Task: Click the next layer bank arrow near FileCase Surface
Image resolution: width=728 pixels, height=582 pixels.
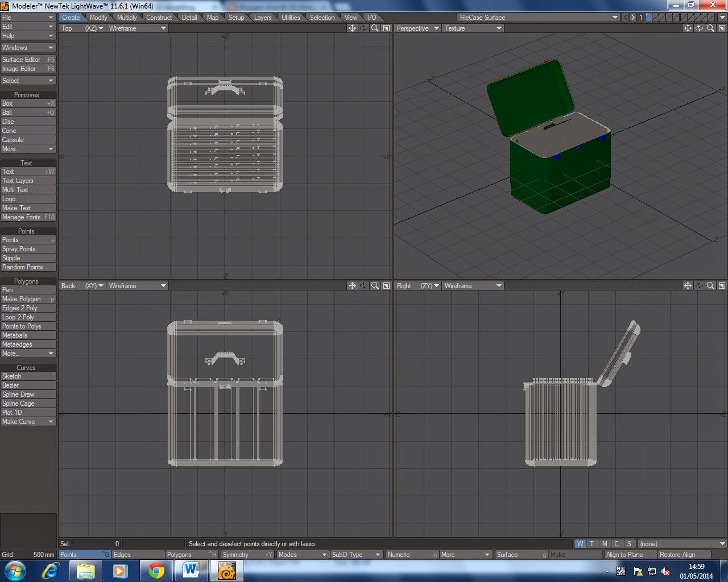Action: pyautogui.click(x=632, y=17)
